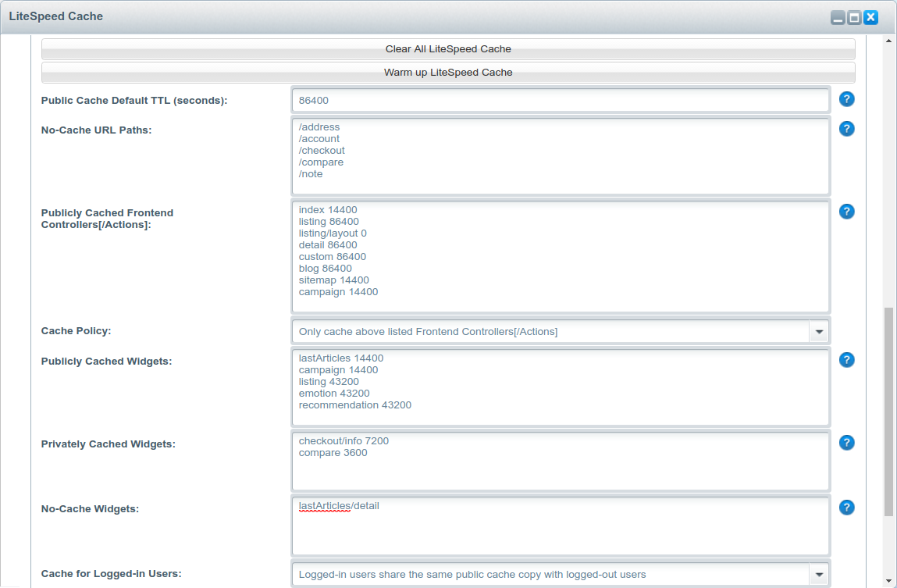Viewport: 897px width, 588px height.
Task: Click the 'detail 86400' line
Action: (328, 245)
